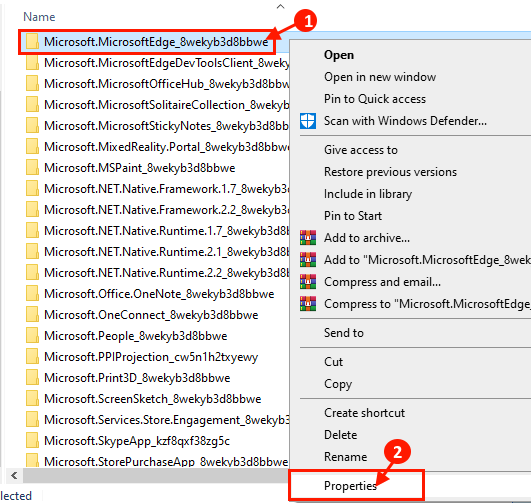Select Microsoft.MicrosoftEdge_8wekyb3d8bbwe folder name

click(156, 42)
